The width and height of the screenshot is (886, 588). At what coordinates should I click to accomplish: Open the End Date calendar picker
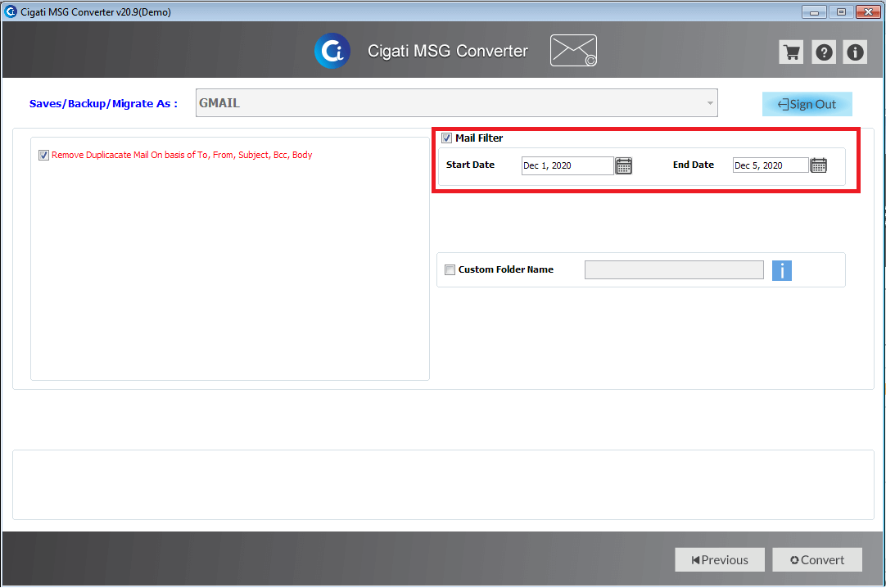coord(819,165)
